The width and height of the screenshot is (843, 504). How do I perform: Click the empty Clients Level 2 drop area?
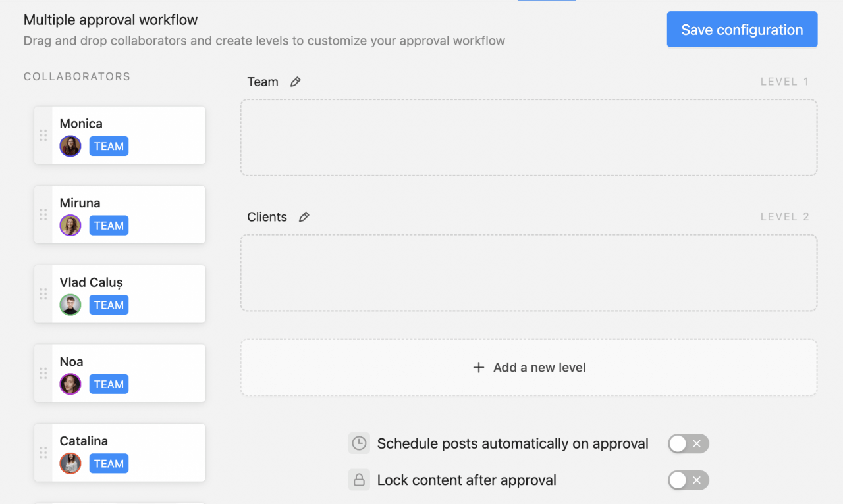tap(529, 272)
